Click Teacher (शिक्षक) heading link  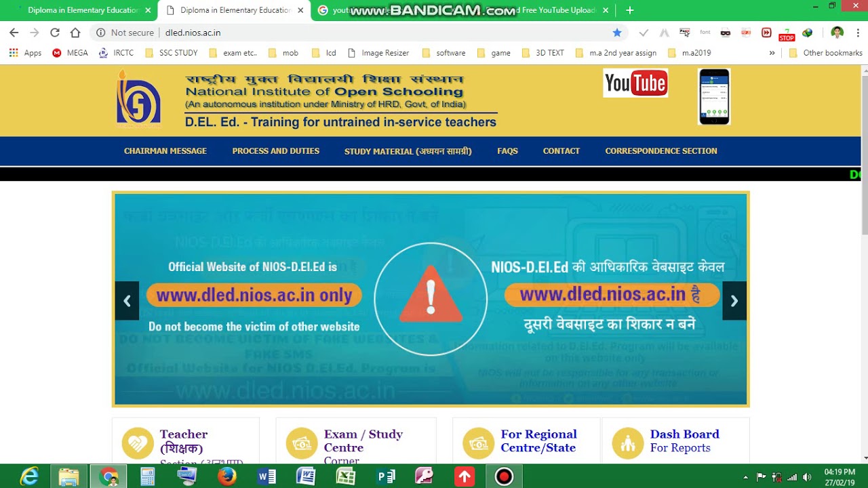184,441
